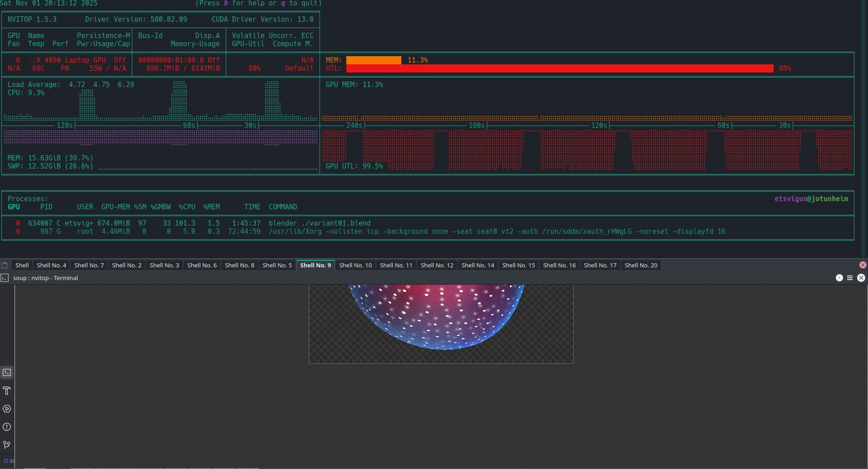Image resolution: width=868 pixels, height=469 pixels.
Task: Switch to the Shell No. 4 tab
Action: click(x=51, y=265)
